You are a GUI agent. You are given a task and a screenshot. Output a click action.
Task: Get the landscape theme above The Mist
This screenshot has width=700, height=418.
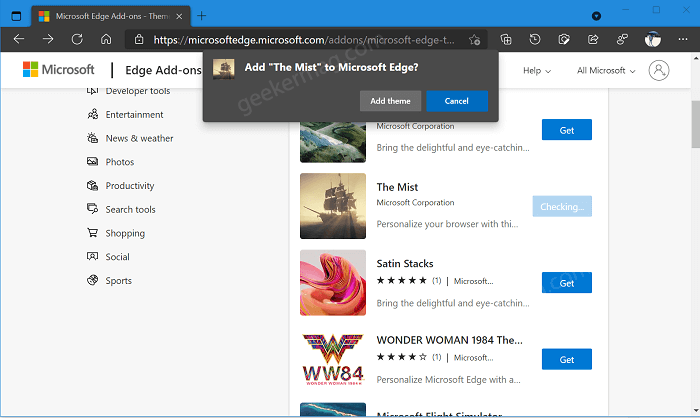coord(567,130)
